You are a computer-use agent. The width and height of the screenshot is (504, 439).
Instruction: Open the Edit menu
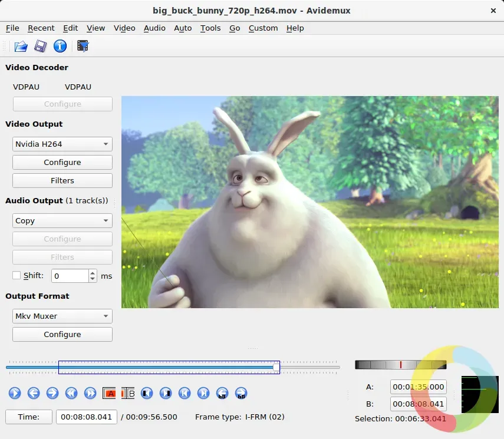[70, 28]
